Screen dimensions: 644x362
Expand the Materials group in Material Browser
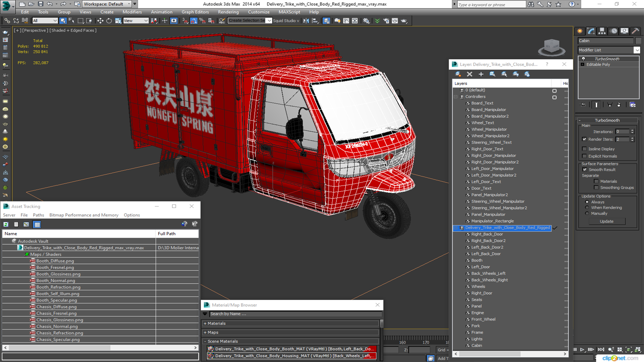[205, 324]
